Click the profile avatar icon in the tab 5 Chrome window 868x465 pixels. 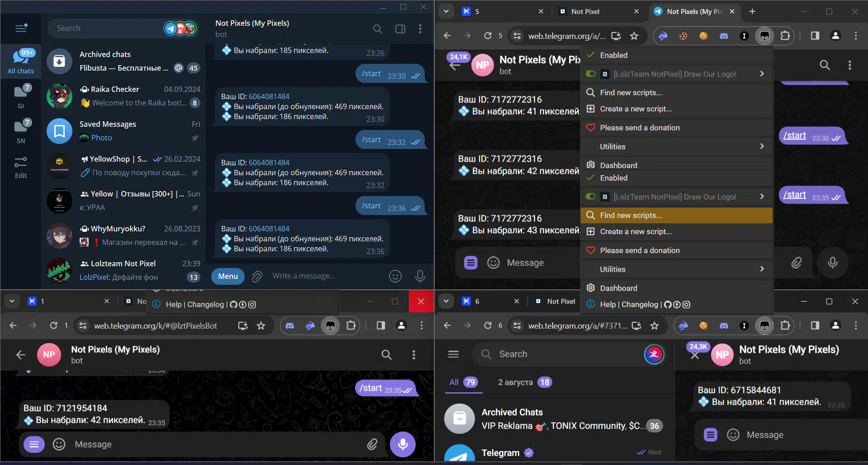tap(835, 36)
